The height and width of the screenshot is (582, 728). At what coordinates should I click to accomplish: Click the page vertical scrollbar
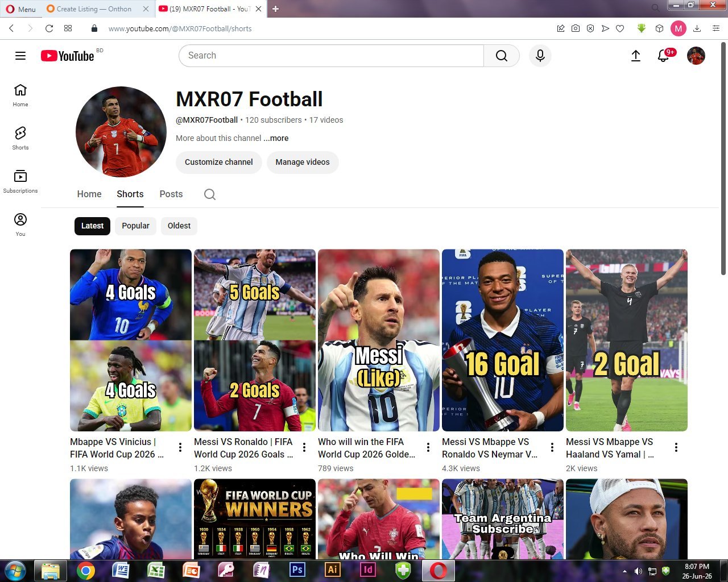(x=723, y=159)
